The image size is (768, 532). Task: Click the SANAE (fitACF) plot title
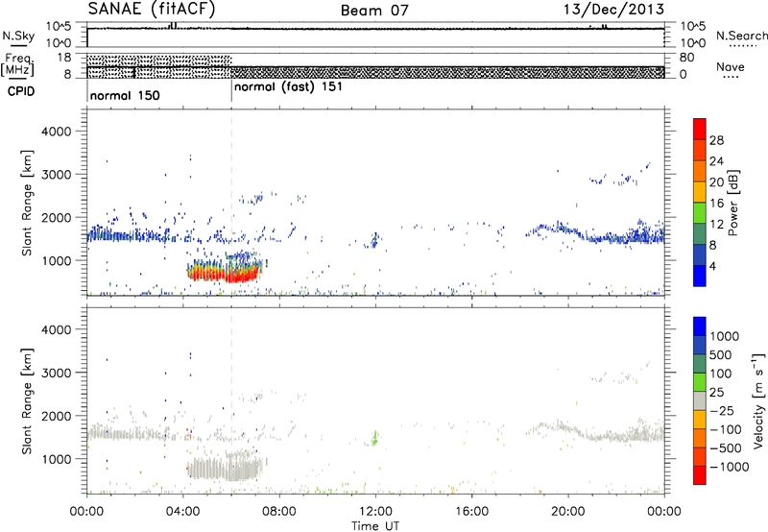coord(152,10)
